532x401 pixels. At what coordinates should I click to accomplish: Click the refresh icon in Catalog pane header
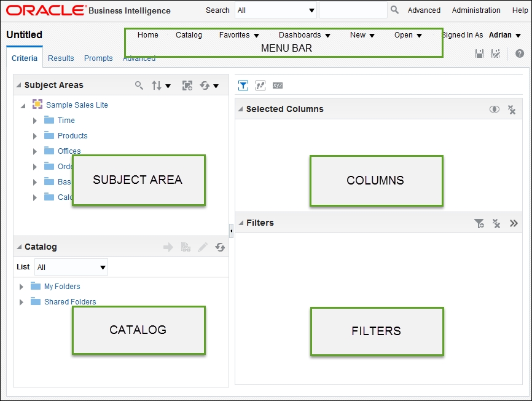220,247
